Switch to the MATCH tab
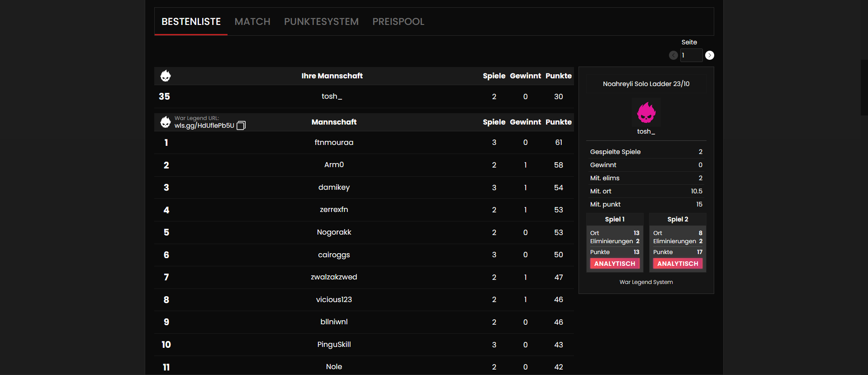The image size is (868, 375). coord(252,22)
